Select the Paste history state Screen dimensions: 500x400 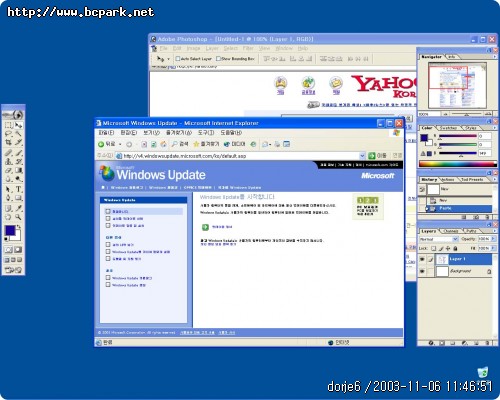[459, 208]
